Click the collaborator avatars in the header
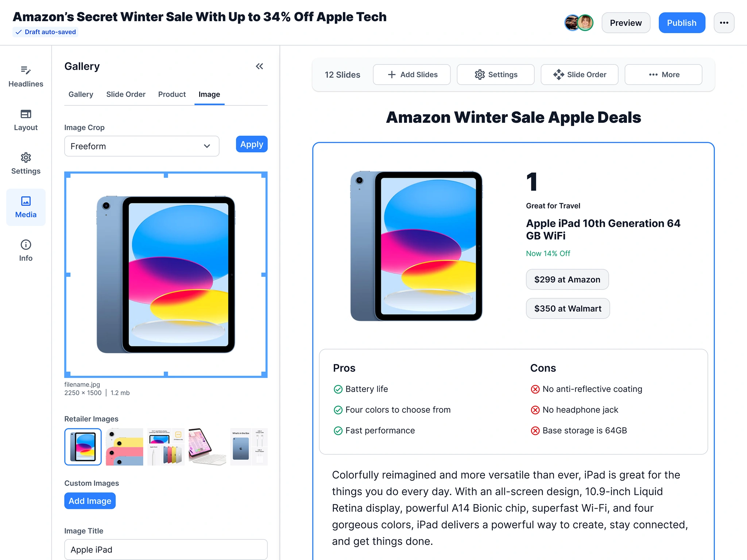747x560 pixels. pos(579,23)
